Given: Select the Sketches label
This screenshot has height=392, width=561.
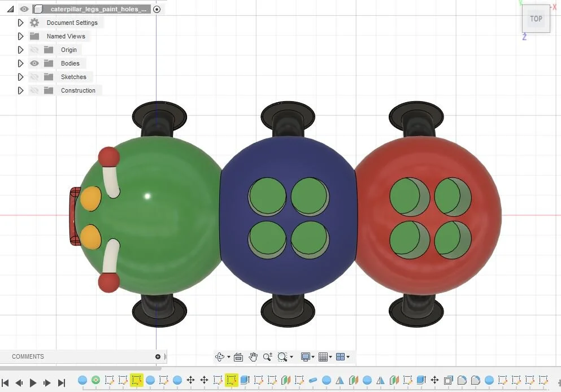Looking at the screenshot, I should 73,77.
